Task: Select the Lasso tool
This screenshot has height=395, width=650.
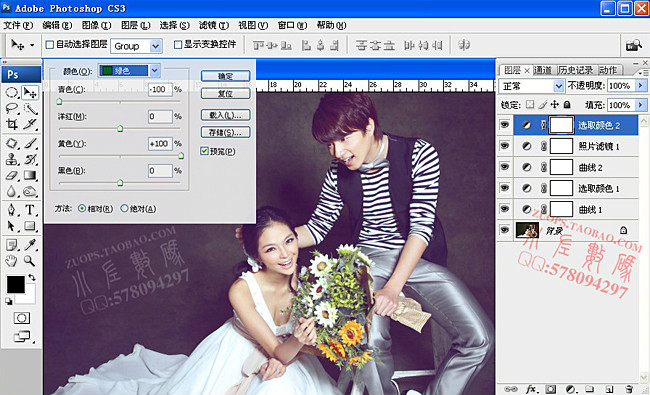Action: [12, 108]
